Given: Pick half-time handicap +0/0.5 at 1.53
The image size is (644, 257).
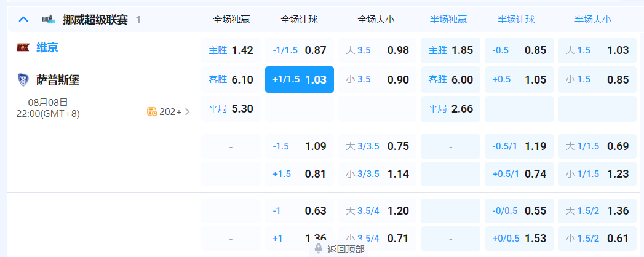Looking at the screenshot, I should (519, 239).
